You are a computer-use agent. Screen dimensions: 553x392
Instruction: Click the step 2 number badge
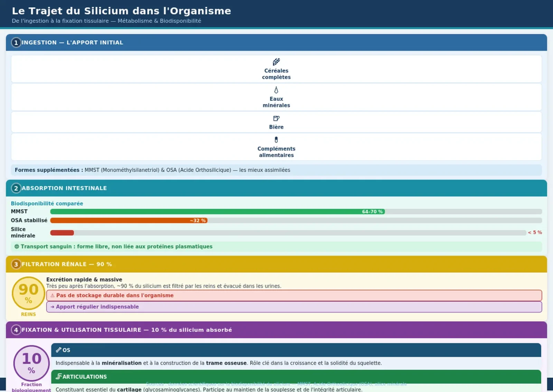pos(16,188)
